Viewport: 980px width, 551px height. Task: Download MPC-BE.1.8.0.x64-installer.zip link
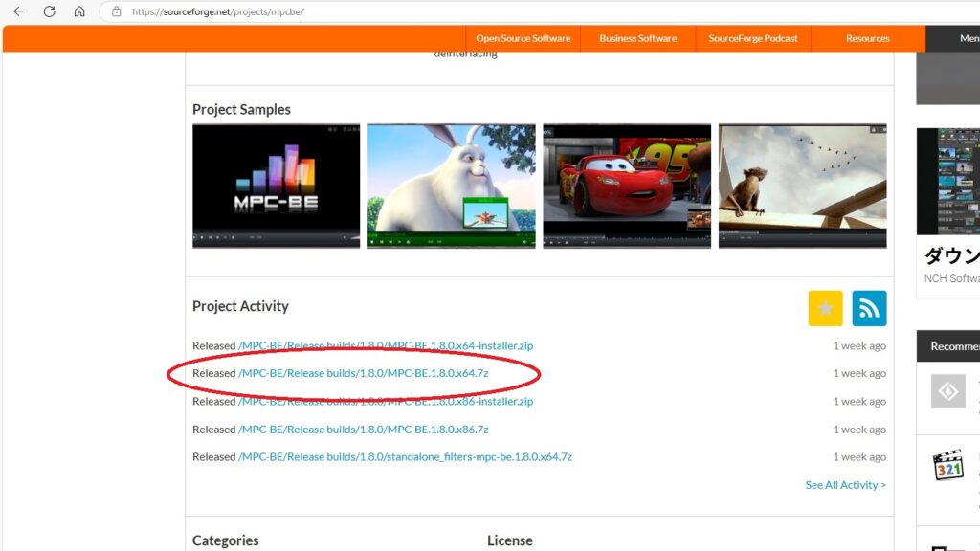pos(386,345)
